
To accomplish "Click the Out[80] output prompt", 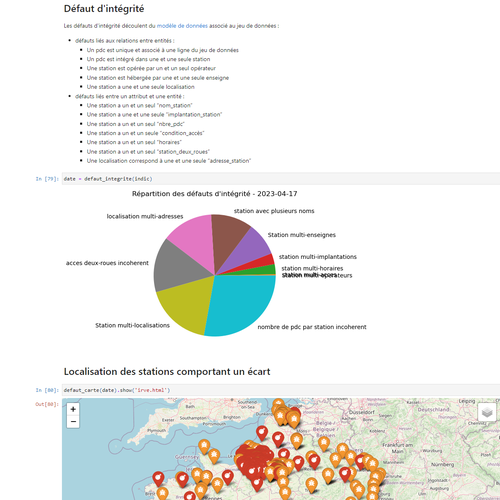I will (47, 404).
